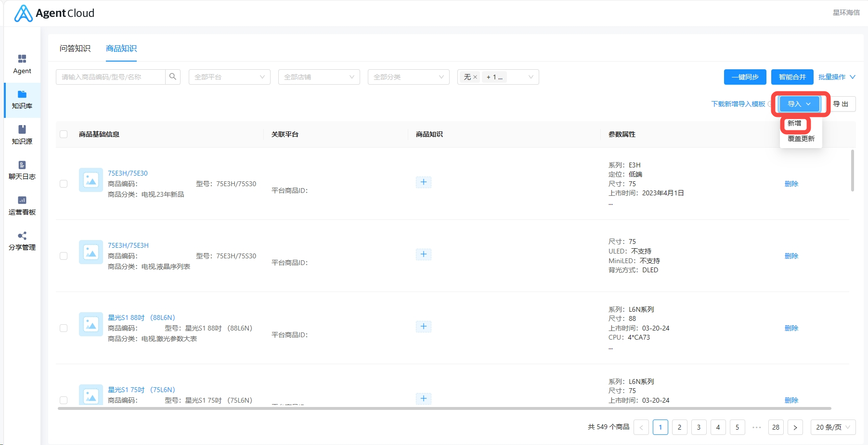Open the 运营看板 sidebar section

coord(22,206)
